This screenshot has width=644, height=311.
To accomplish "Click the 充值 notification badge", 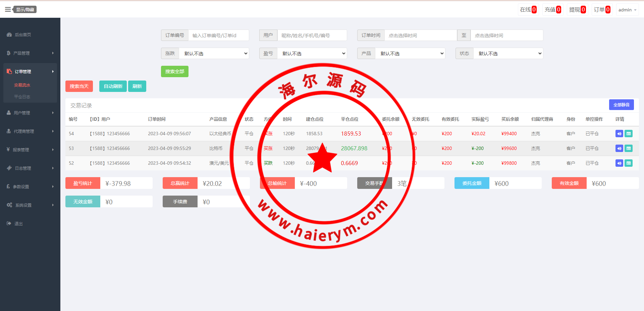I will click(553, 10).
